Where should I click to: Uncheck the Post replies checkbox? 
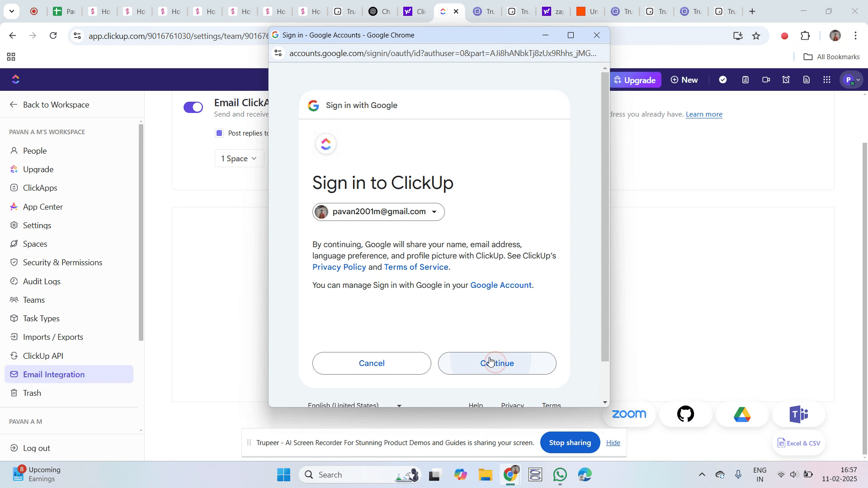pyautogui.click(x=219, y=133)
